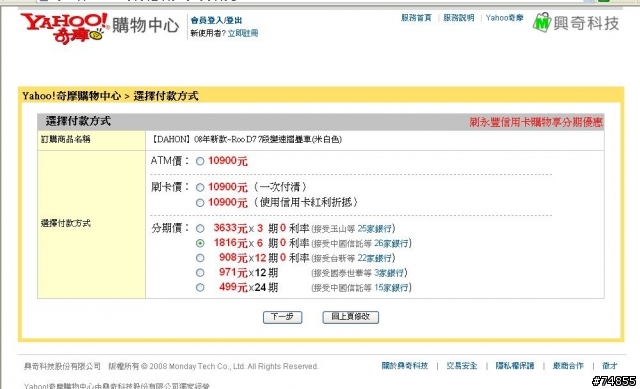Go to 服務首頁 link

point(416,18)
